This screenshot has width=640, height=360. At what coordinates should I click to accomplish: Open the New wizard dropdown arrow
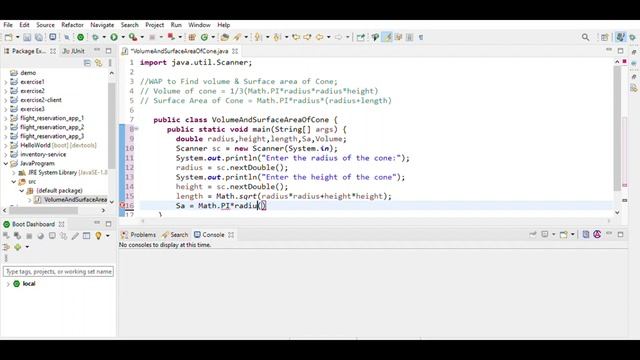click(x=17, y=37)
